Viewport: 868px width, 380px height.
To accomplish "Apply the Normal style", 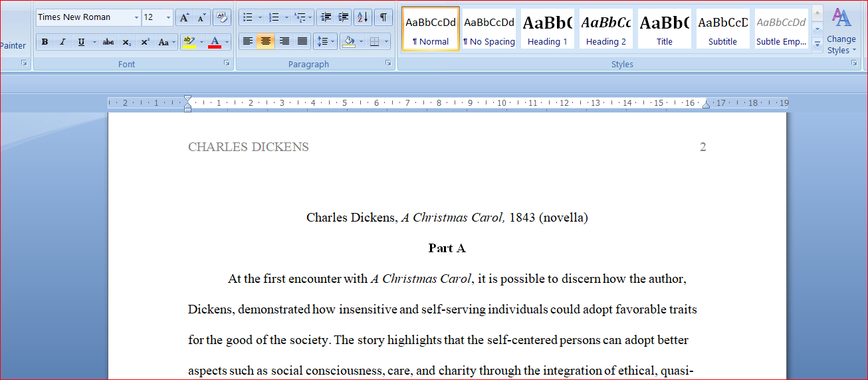I will point(431,29).
